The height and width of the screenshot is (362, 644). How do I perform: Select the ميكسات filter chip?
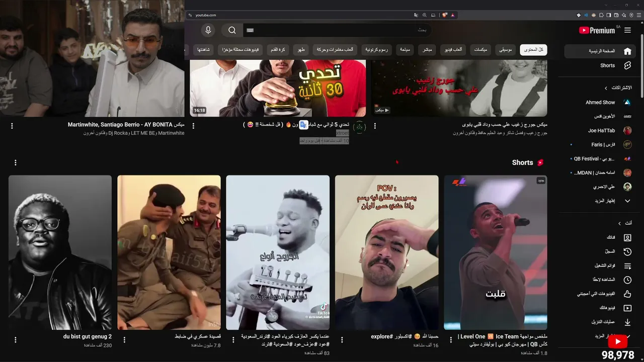481,50
